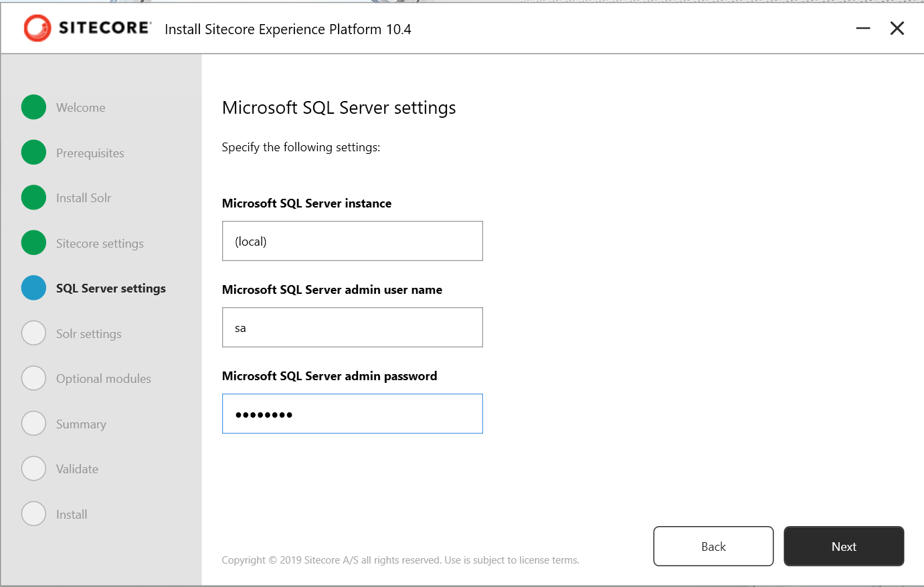Select the SQL Server settings step label
The height and width of the screenshot is (587, 924).
coord(111,288)
